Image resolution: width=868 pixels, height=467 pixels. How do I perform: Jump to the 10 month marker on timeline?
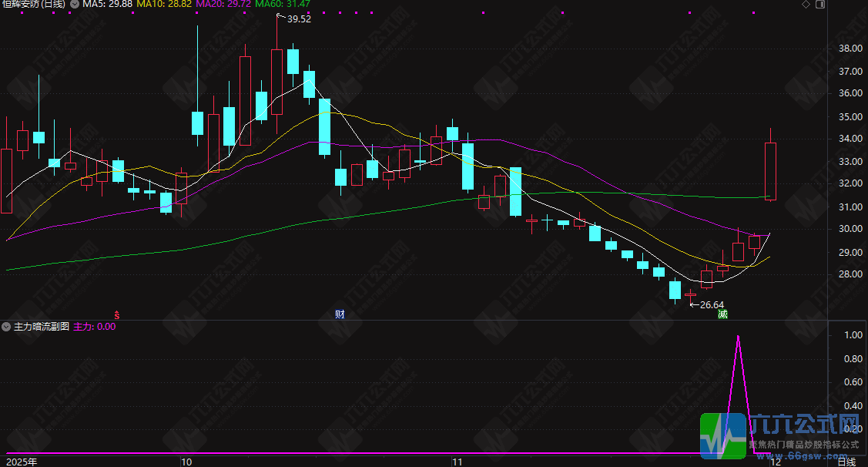(x=186, y=462)
